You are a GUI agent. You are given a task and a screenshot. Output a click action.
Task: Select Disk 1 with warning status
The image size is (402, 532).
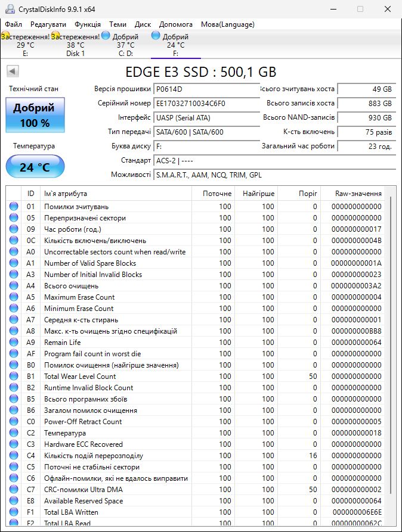75,45
